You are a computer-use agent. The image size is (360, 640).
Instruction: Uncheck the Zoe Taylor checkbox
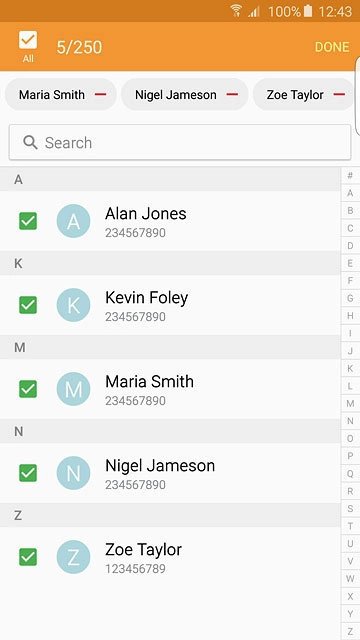point(28,557)
